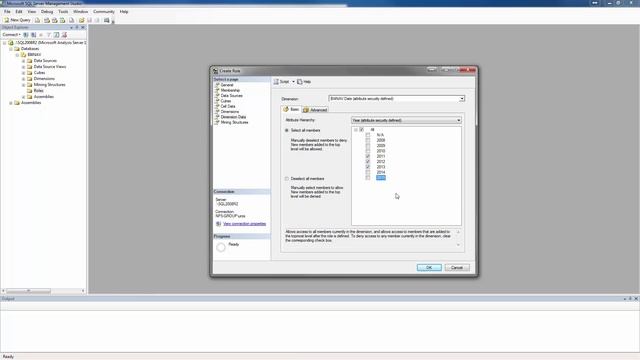
Task: Choose the Select all members radio button
Action: (287, 130)
